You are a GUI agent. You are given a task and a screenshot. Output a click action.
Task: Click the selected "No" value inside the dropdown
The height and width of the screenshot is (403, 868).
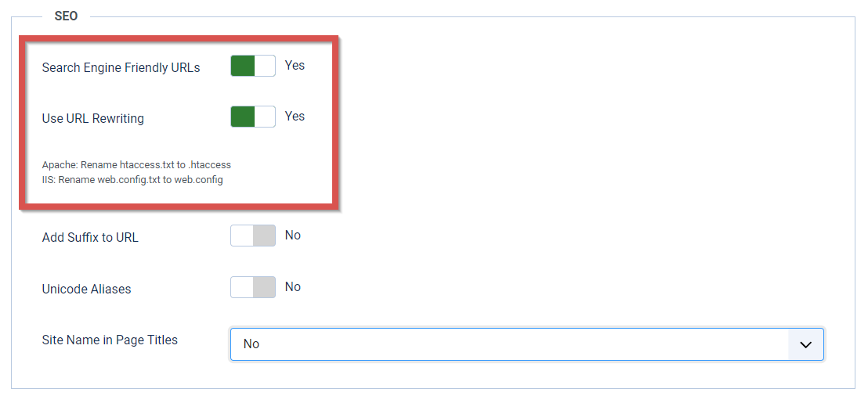tap(251, 344)
